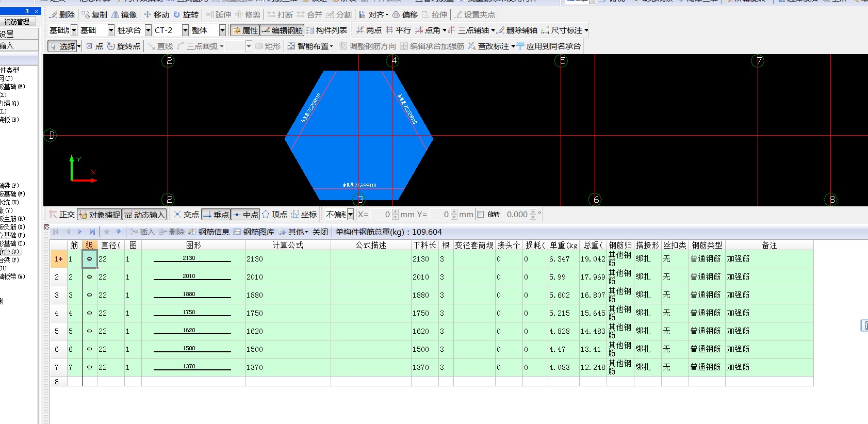
Task: Expand the CT-2 component name dropdown
Action: [x=185, y=30]
